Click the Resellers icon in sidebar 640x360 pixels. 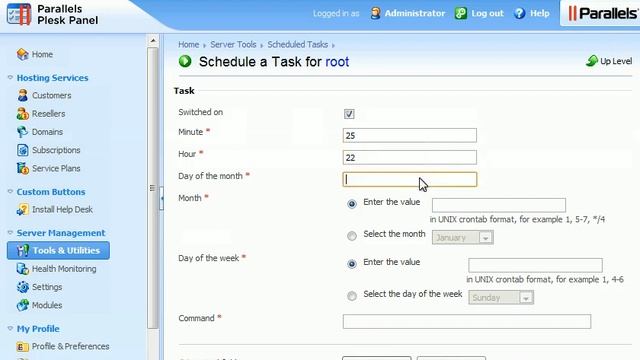click(x=22, y=113)
